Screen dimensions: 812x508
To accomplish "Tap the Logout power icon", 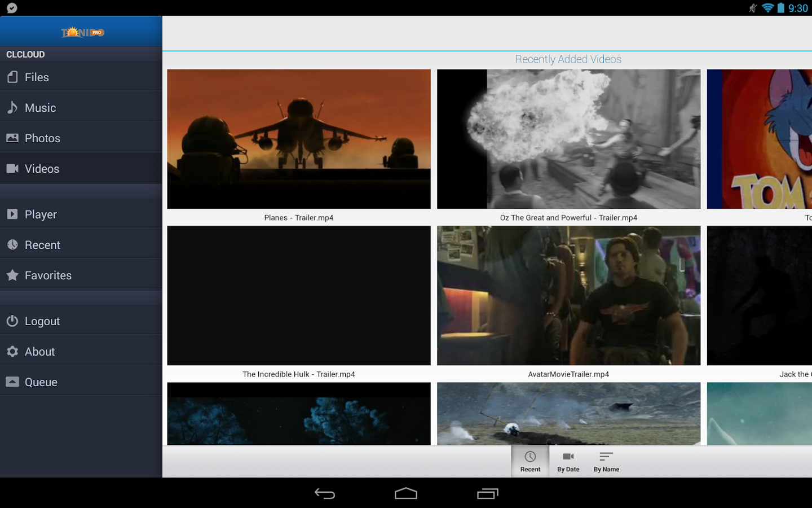I will pyautogui.click(x=12, y=321).
